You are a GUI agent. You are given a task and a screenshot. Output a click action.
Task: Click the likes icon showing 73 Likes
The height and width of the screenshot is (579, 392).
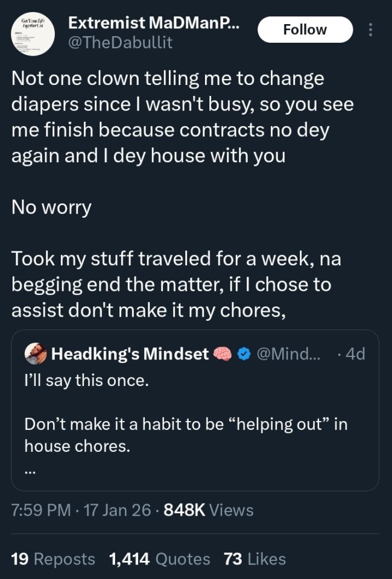click(x=253, y=559)
